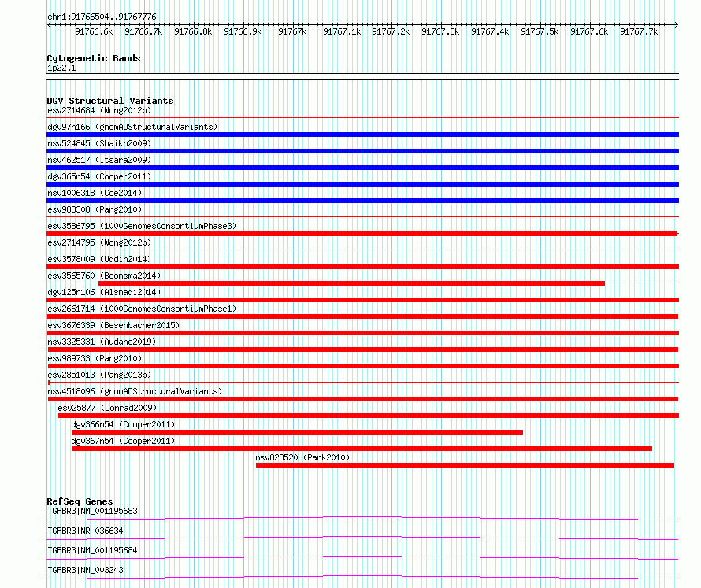The height and width of the screenshot is (588, 701).
Task: Open esv2661714 1000GenomesConsortiumPhase1 variant
Action: coord(142,309)
